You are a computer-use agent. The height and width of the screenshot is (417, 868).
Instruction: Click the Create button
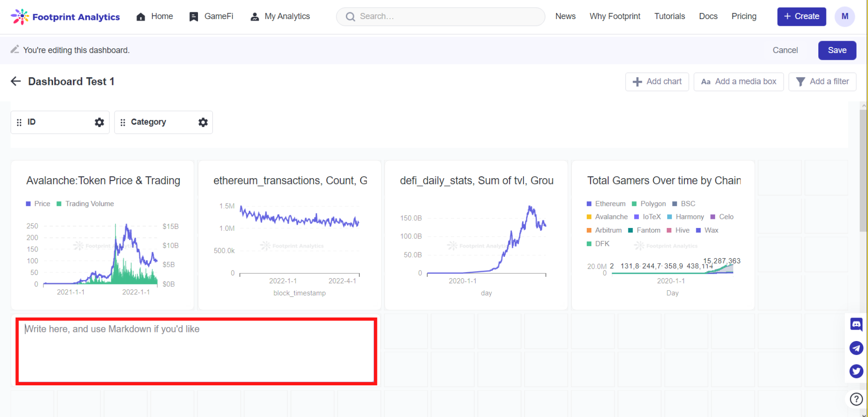tap(802, 16)
